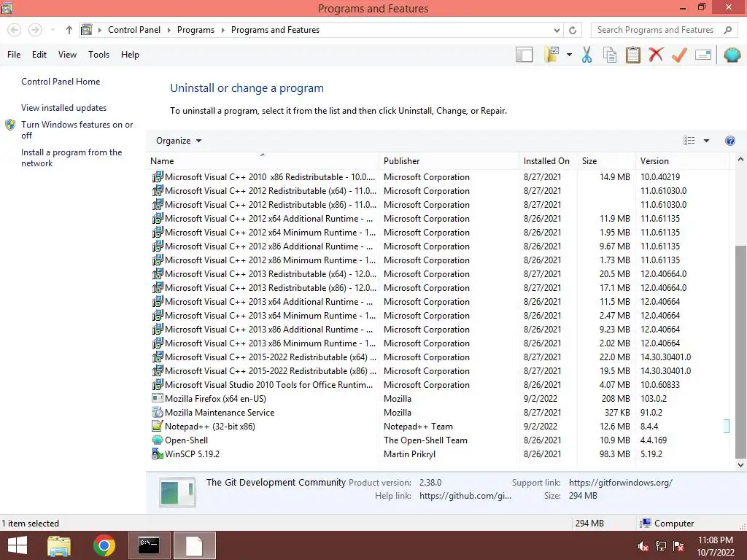This screenshot has width=747, height=560.
Task: Click the Mozilla Firefox row icon
Action: click(158, 398)
